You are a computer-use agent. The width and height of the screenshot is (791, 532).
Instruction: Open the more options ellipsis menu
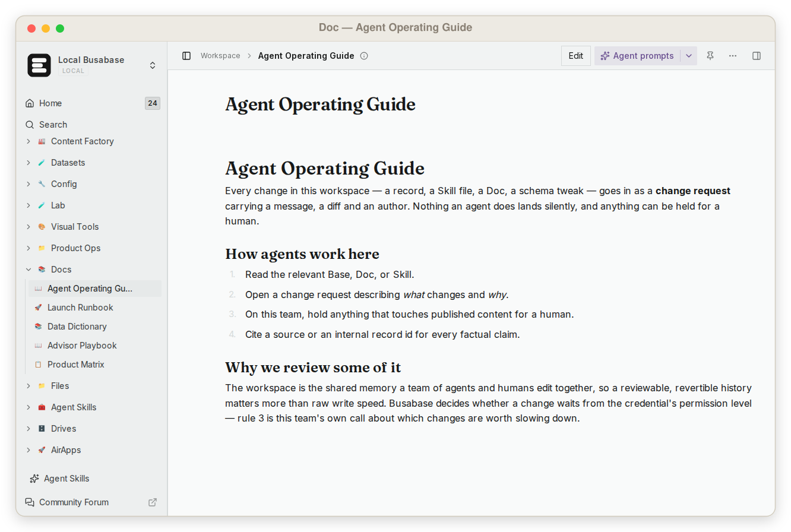click(733, 56)
